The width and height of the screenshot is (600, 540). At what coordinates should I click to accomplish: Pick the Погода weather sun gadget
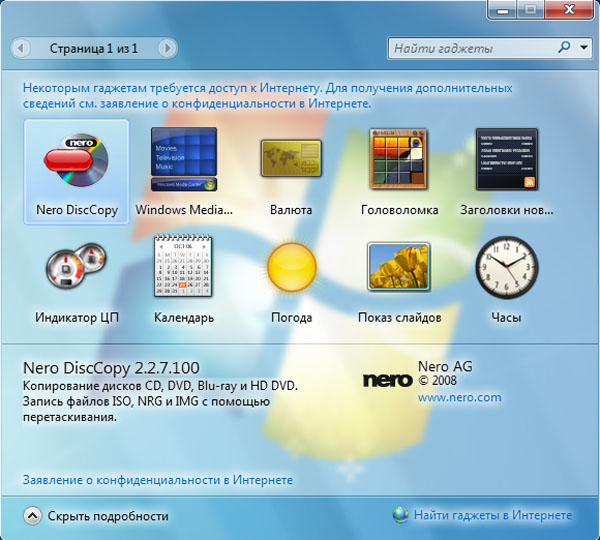click(292, 267)
